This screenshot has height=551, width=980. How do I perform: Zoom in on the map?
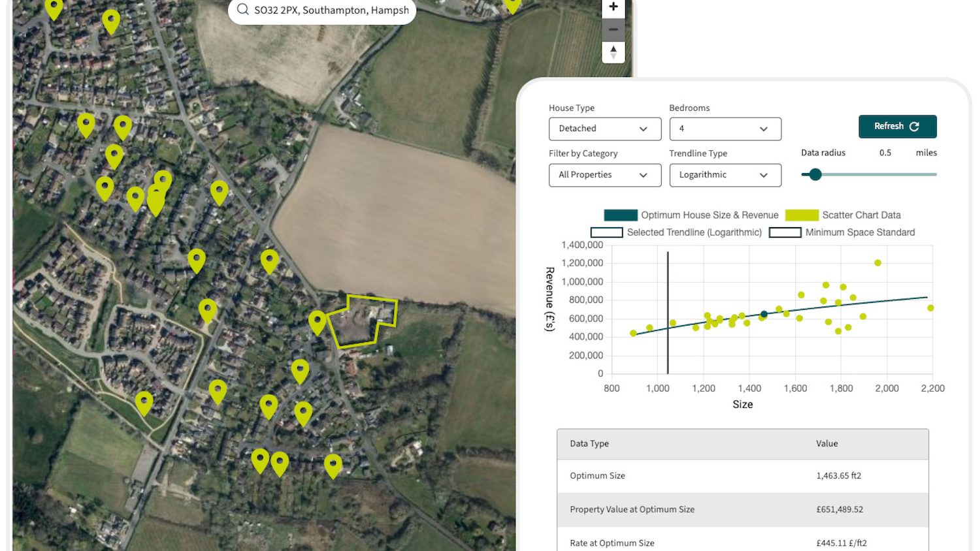(x=613, y=7)
